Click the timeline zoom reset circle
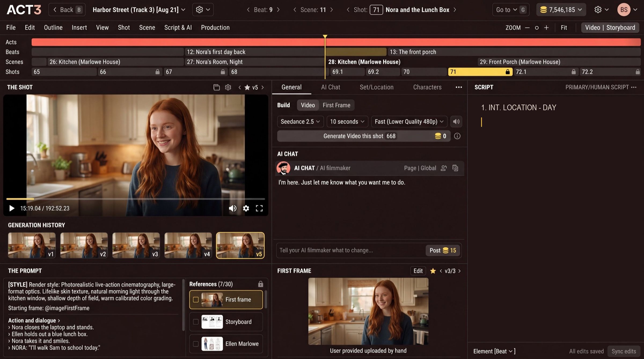This screenshot has width=644, height=359. click(536, 28)
